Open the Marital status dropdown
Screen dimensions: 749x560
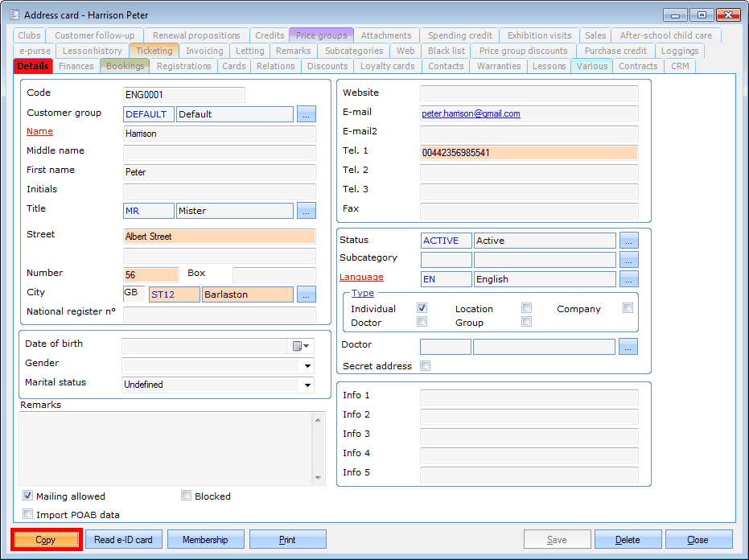pos(307,385)
